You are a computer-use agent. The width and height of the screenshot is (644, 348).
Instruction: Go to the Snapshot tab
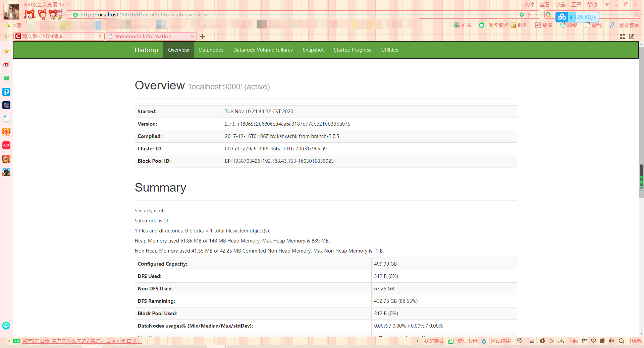[313, 50]
